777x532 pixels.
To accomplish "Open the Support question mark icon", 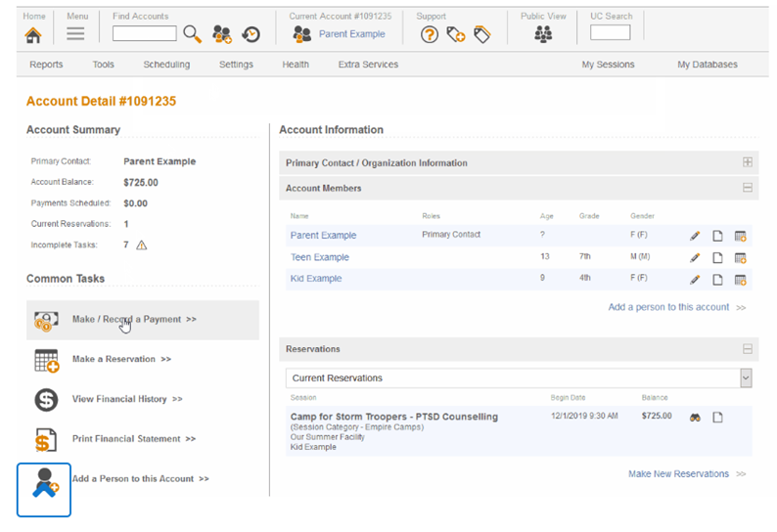I will click(429, 34).
